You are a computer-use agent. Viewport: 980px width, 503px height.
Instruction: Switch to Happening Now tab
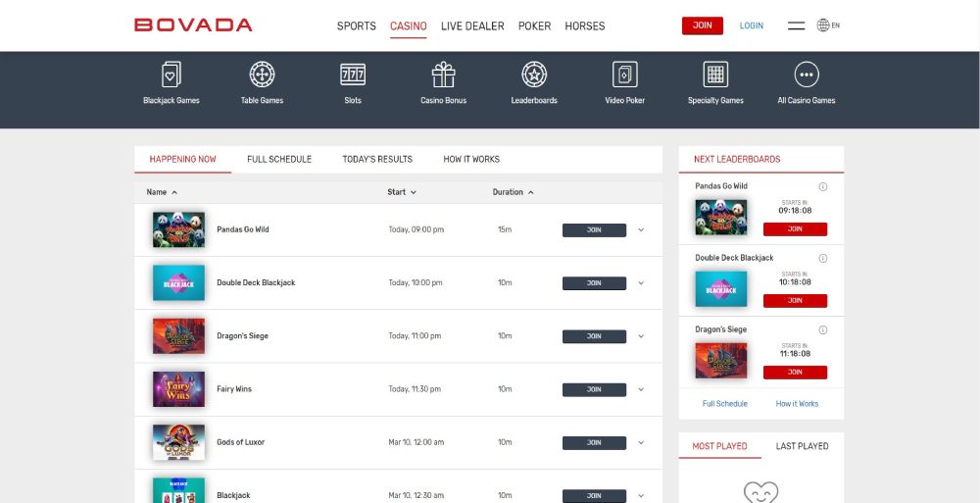(x=182, y=160)
